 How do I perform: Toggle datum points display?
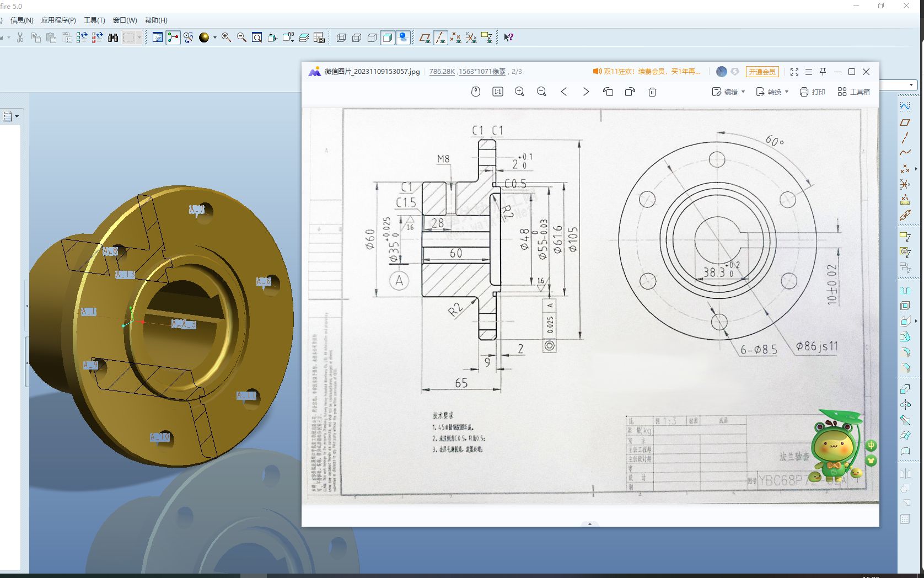click(455, 38)
